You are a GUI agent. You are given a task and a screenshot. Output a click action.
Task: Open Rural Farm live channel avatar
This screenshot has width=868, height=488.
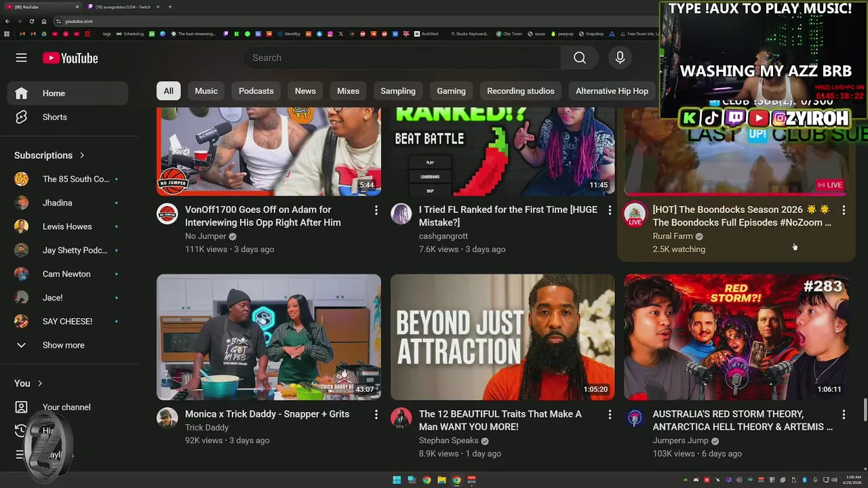coord(635,214)
